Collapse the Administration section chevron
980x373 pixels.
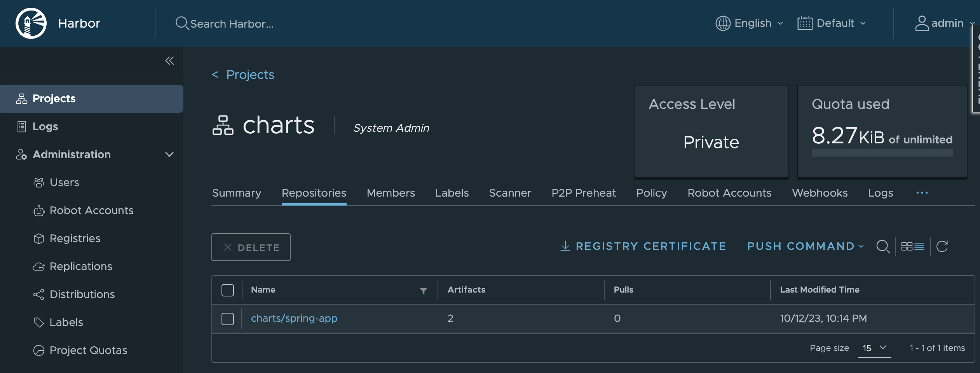169,155
